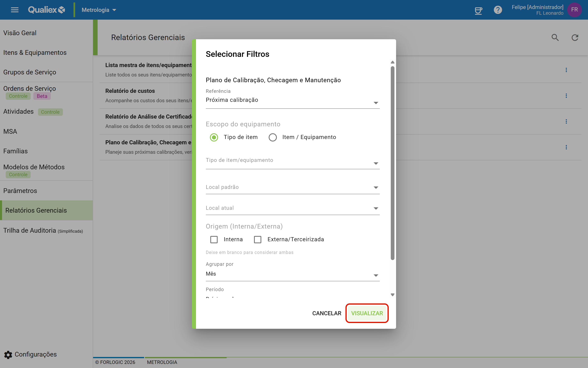The height and width of the screenshot is (368, 588).
Task: Click the Controle badge under Modelos de Métodos
Action: pyautogui.click(x=18, y=175)
